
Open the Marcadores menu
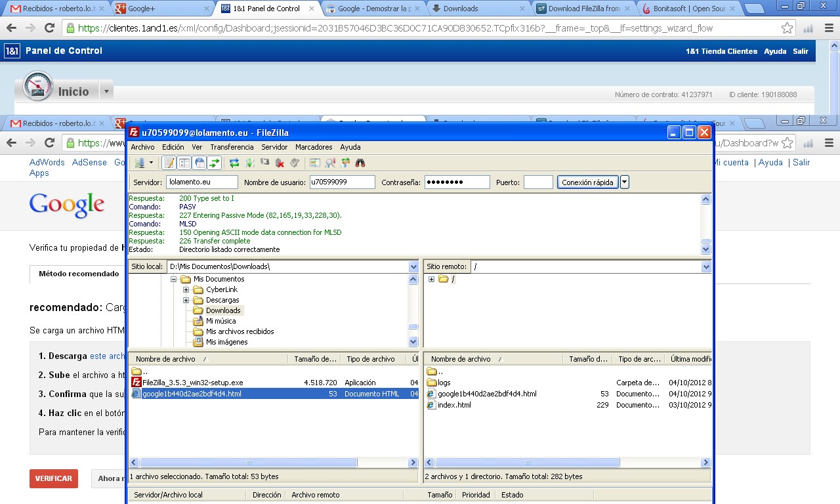[x=314, y=147]
